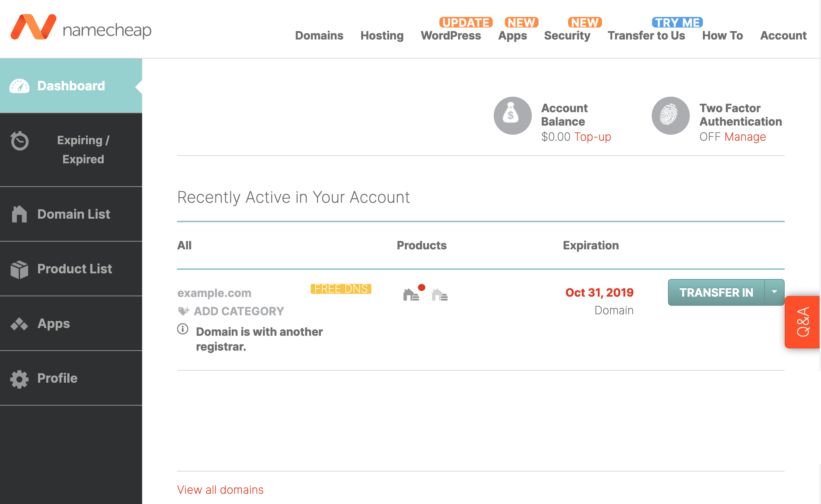Open the How To menu

click(x=722, y=35)
